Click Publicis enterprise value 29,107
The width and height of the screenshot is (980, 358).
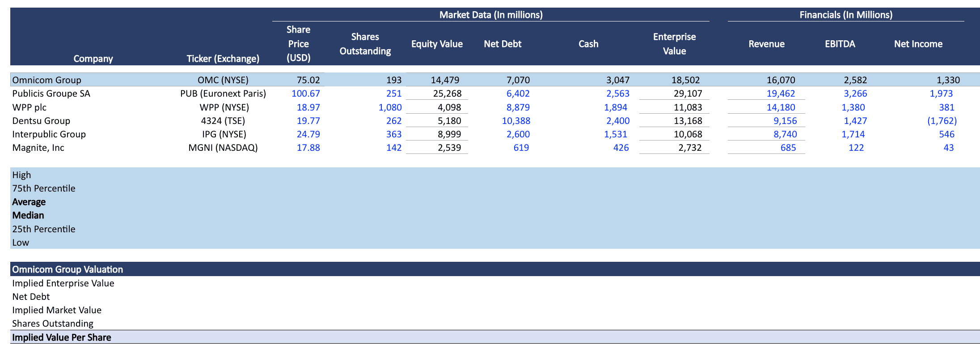[688, 94]
